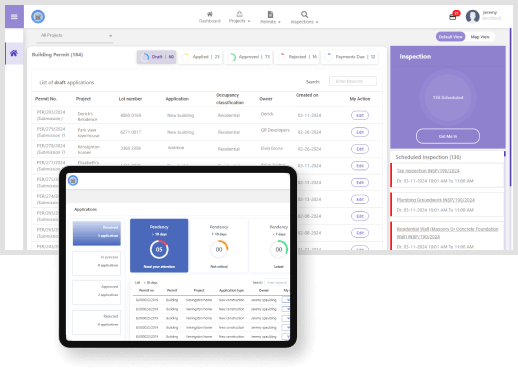Screen dimensions: 518x374
Task: Select the Approved status tab
Action: tap(249, 57)
